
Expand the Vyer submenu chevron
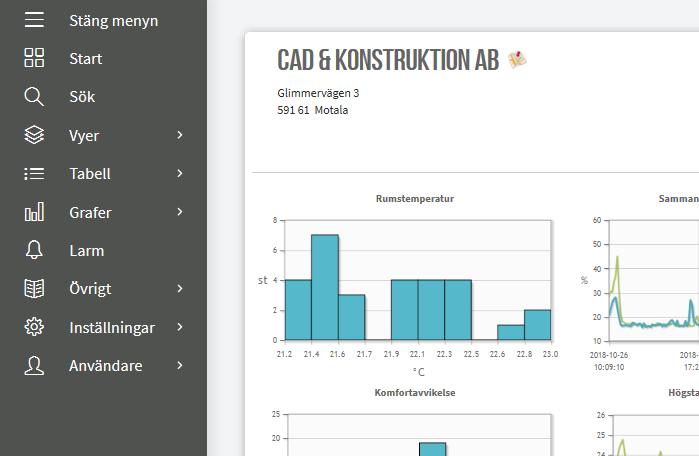(180, 135)
